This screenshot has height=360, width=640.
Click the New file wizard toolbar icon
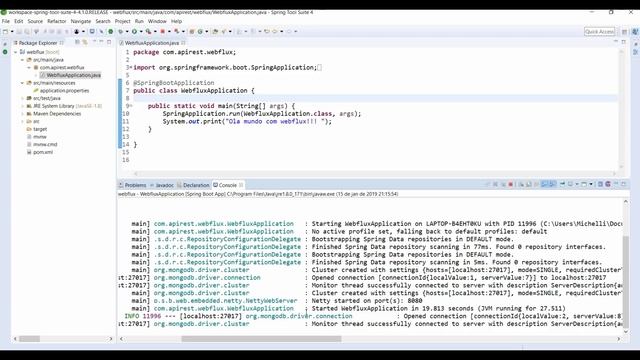5,31
